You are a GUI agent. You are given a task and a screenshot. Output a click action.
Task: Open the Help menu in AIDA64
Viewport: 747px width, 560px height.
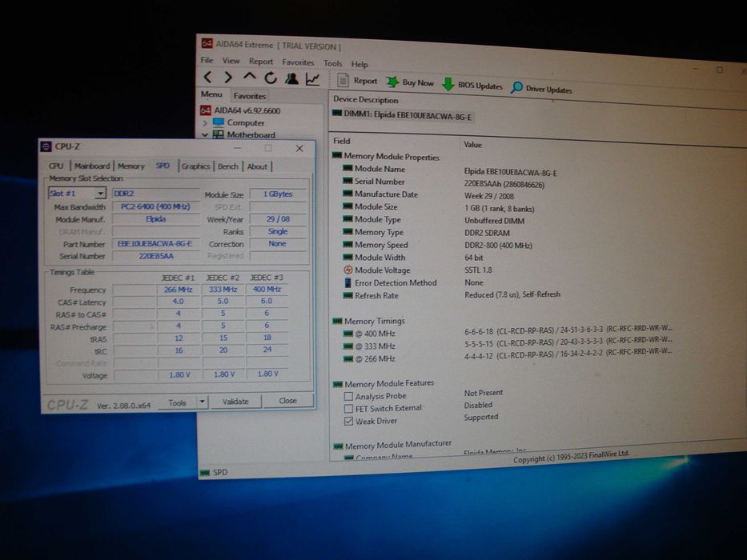point(359,64)
